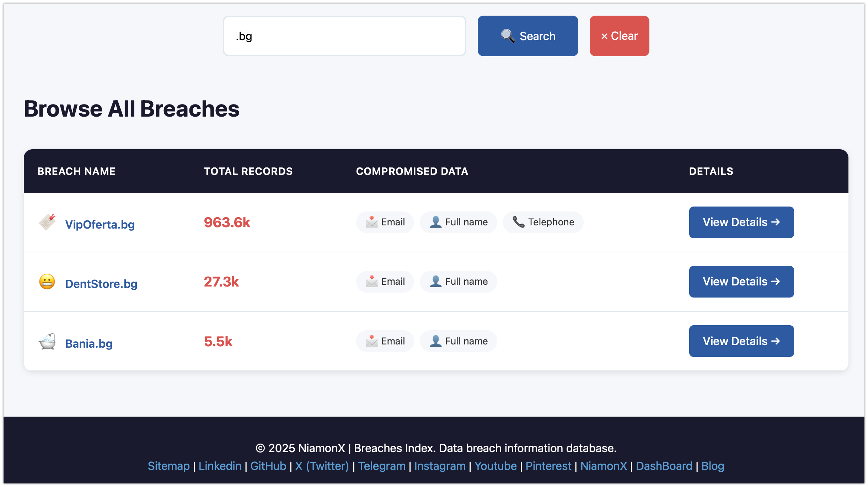
Task: Click the TOTAL RECORDS column header
Action: pos(248,171)
